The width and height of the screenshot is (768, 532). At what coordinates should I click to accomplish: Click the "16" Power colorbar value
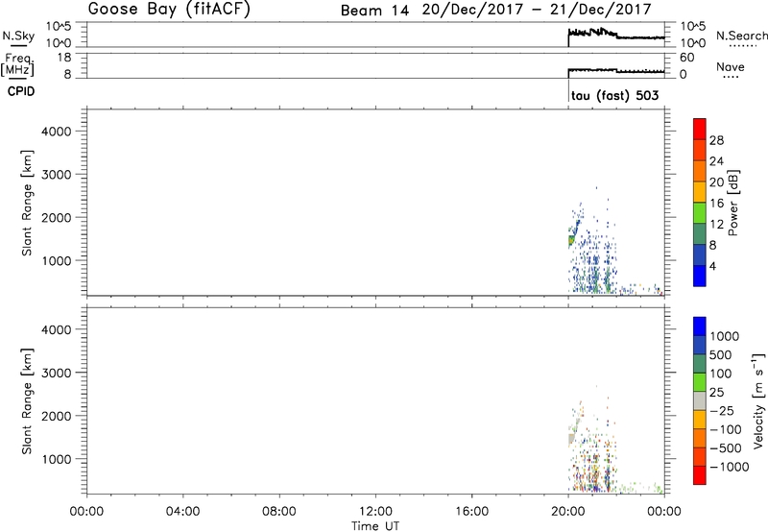click(716, 204)
